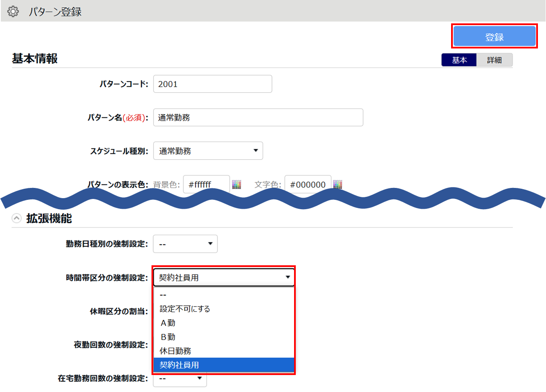The width and height of the screenshot is (546, 392).
Task: Click the パターン名 text field
Action: click(x=257, y=118)
